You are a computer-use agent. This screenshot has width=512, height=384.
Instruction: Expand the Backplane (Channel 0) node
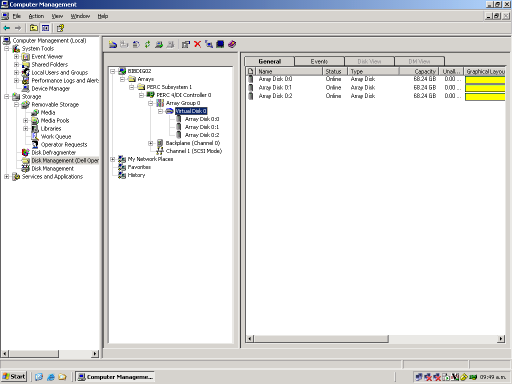coord(151,143)
